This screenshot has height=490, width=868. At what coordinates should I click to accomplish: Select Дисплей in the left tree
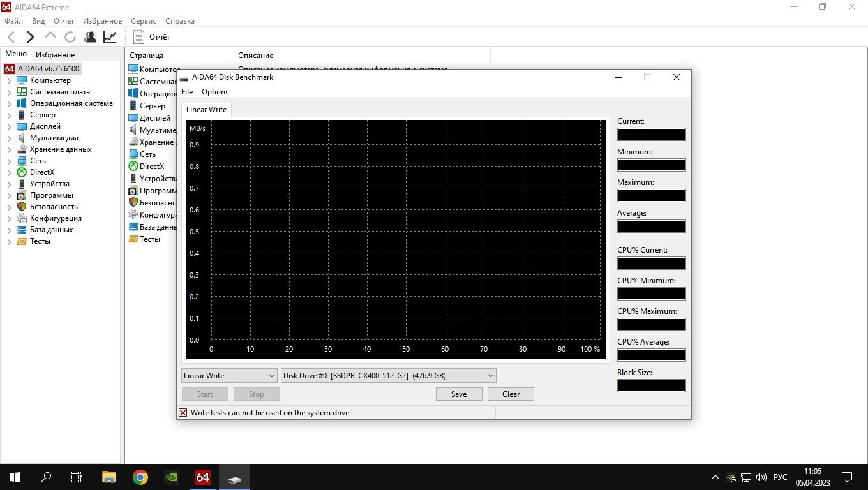45,126
